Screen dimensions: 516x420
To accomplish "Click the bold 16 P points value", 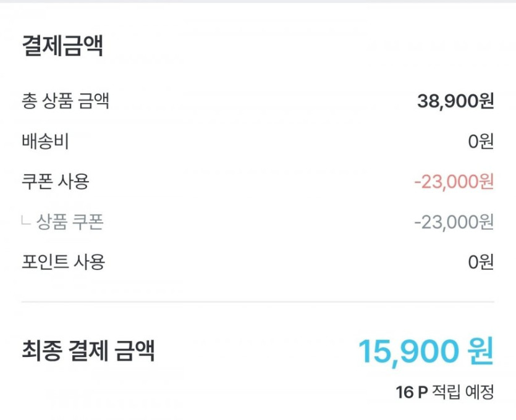I will coord(412,392).
